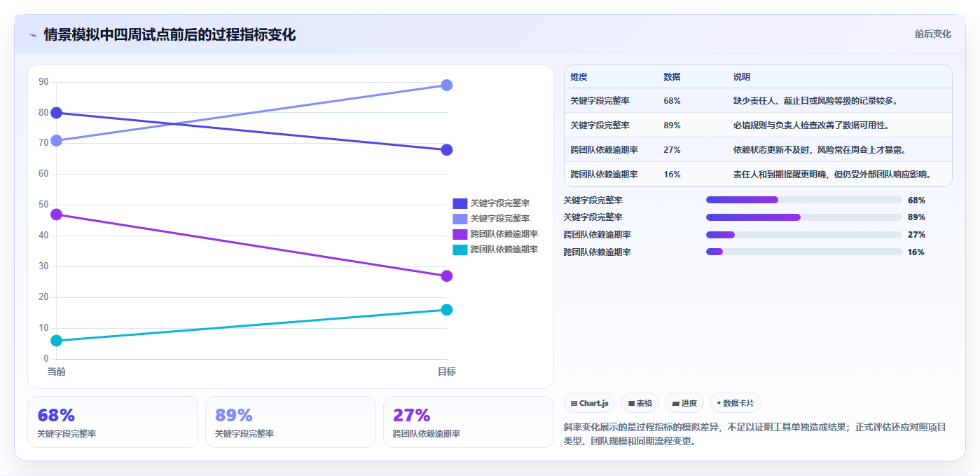Click the Chart.js tag chip
This screenshot has width=980, height=476.
(x=589, y=403)
